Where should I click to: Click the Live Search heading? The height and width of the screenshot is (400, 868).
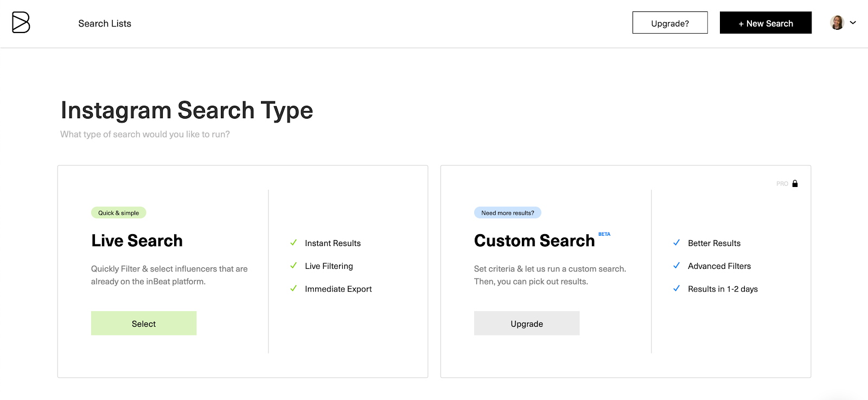pos(137,241)
